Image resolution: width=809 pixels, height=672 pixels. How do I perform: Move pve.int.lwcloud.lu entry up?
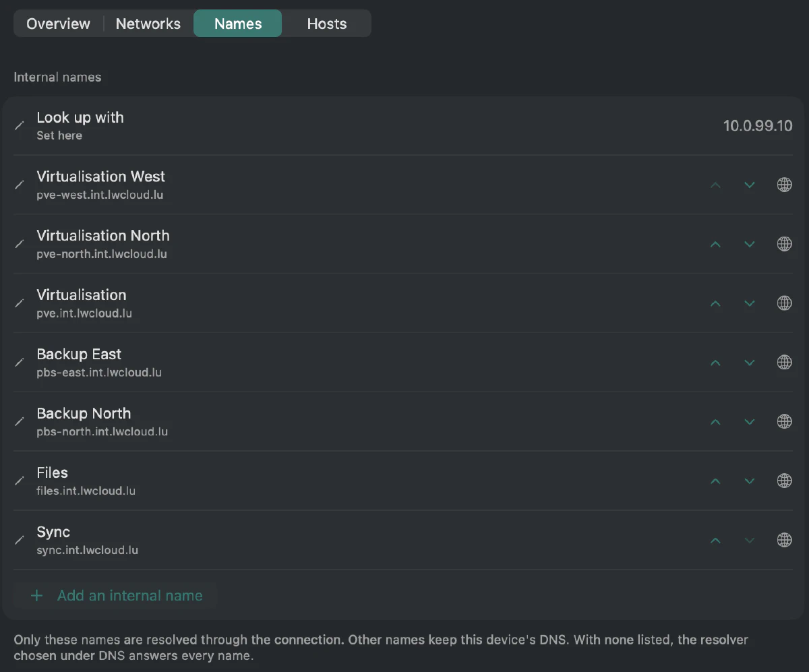coord(716,303)
